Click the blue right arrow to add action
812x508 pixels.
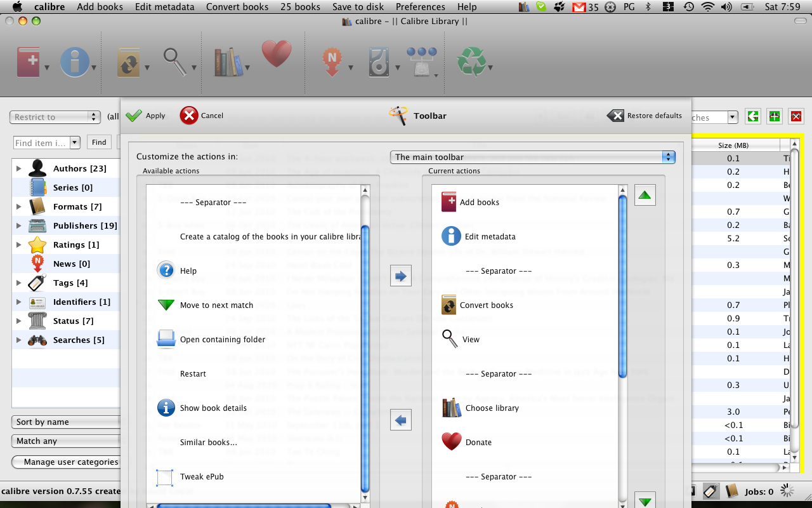coord(401,276)
